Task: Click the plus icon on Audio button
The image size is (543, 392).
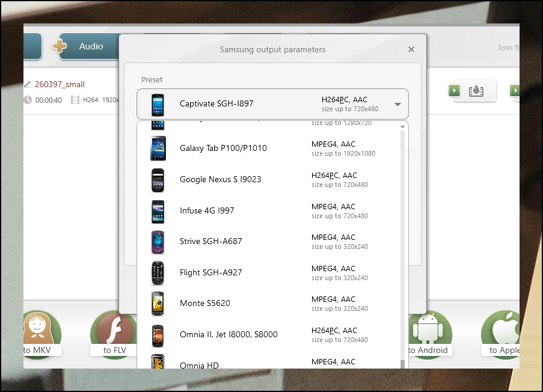Action: click(60, 46)
